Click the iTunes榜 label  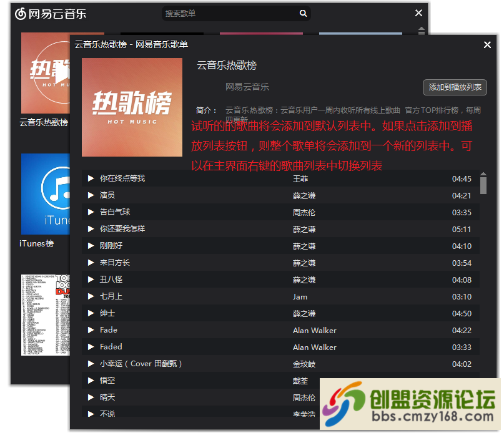36,243
